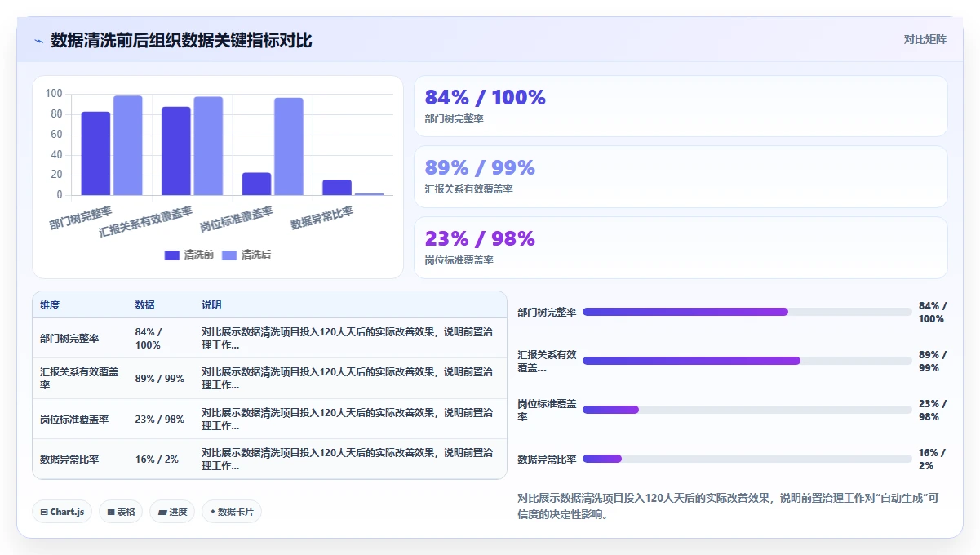
Task: Select the 89% / 99% metric card
Action: pos(681,176)
